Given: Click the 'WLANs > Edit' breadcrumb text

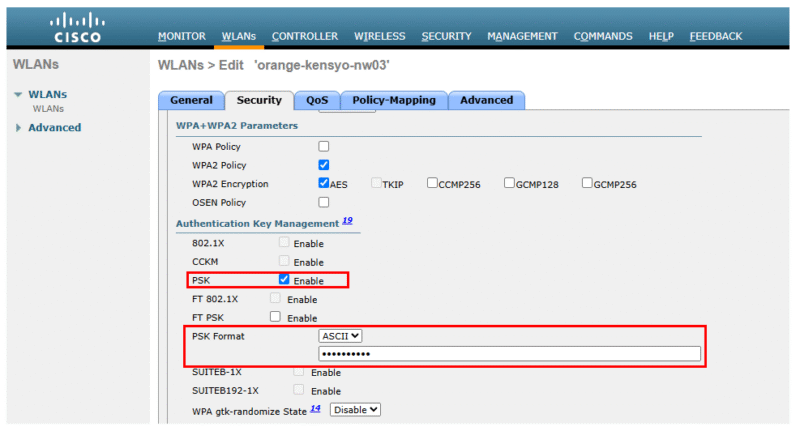Looking at the screenshot, I should tap(201, 65).
